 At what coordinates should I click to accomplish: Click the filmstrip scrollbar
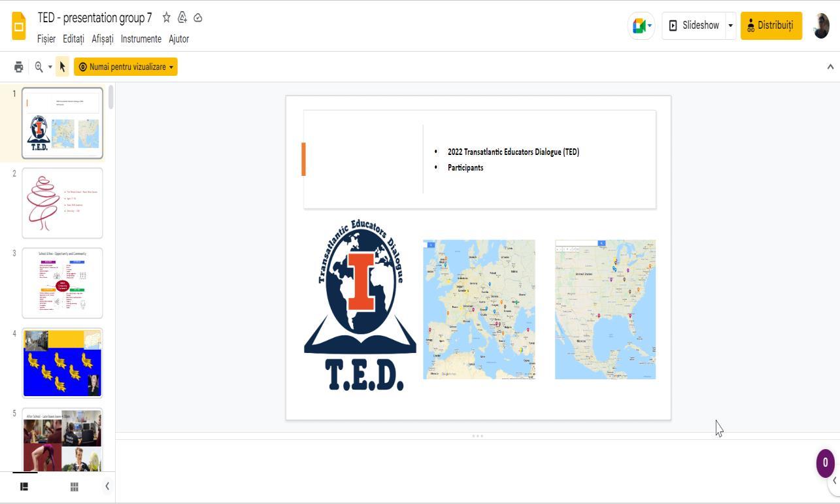click(x=111, y=97)
